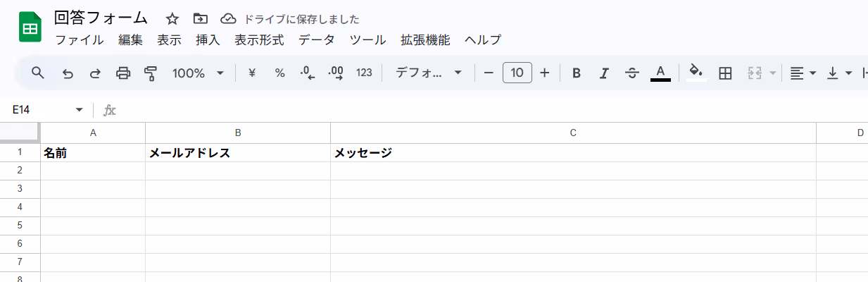Open the Google Sheets home icon
The image size is (868, 282).
30,28
